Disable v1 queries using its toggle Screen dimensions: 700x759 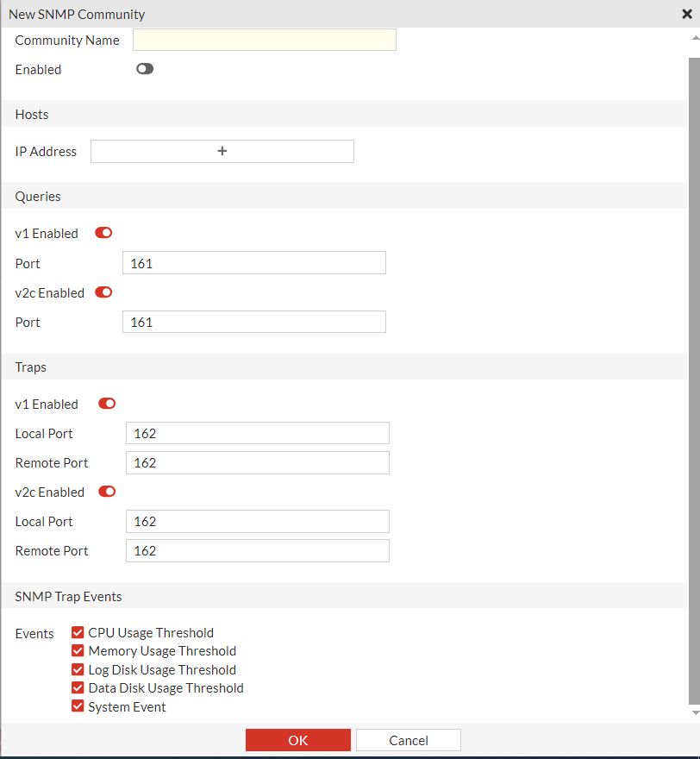(103, 232)
